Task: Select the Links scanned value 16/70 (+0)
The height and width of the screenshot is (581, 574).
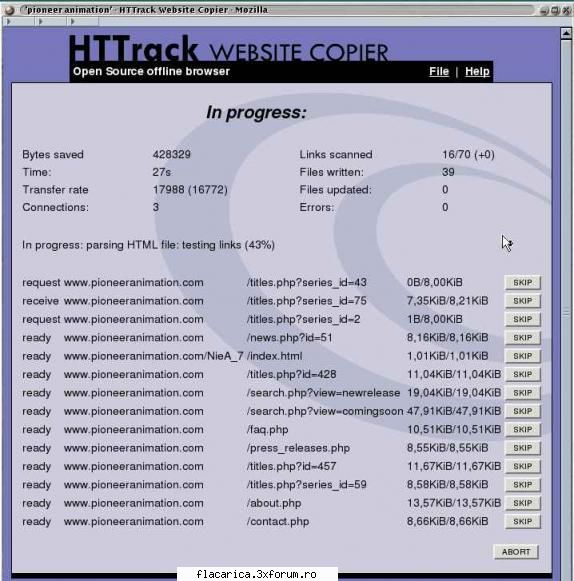Action: pyautogui.click(x=468, y=154)
